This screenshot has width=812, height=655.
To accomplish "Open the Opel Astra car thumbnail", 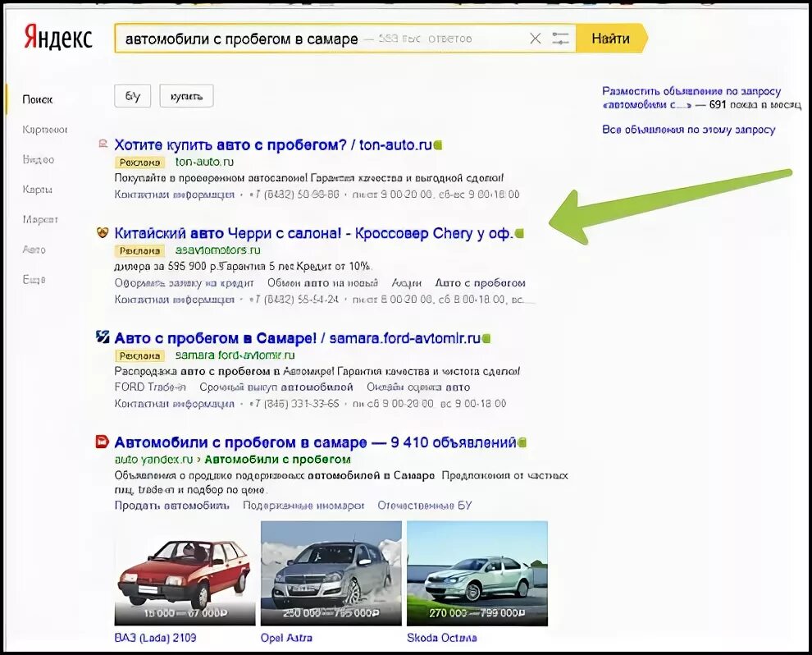I will tap(331, 574).
